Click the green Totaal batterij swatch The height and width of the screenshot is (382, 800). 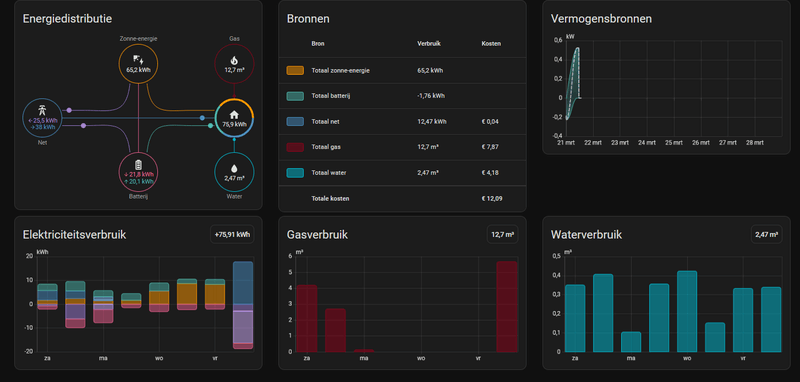point(295,96)
